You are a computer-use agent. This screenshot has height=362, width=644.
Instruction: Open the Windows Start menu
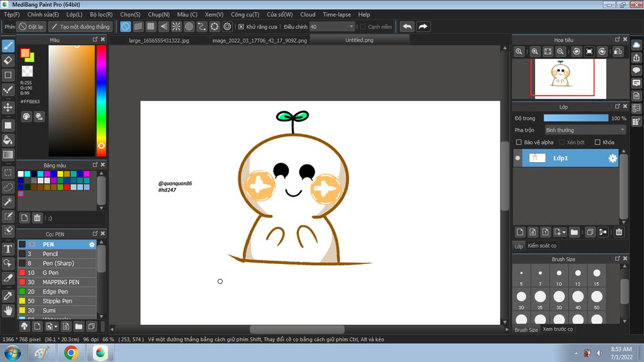[x=13, y=353]
